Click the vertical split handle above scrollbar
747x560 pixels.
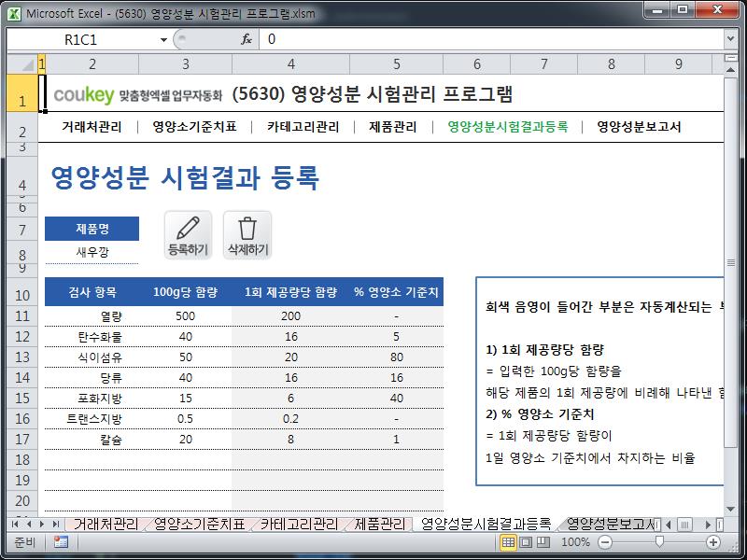click(x=730, y=59)
